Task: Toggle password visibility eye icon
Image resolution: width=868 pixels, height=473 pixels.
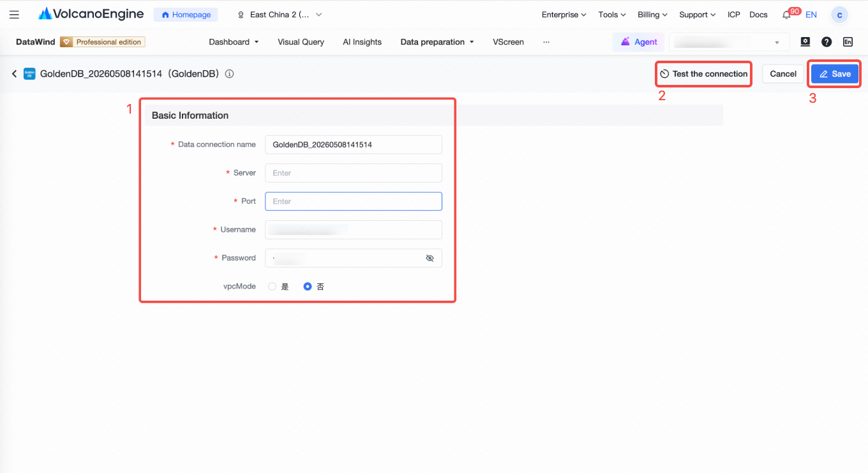Action: click(x=430, y=258)
